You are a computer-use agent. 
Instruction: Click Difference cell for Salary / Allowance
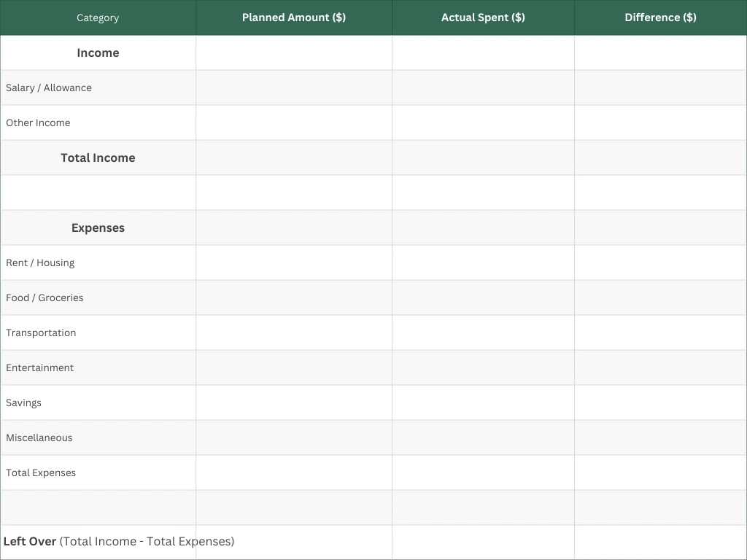[660, 87]
